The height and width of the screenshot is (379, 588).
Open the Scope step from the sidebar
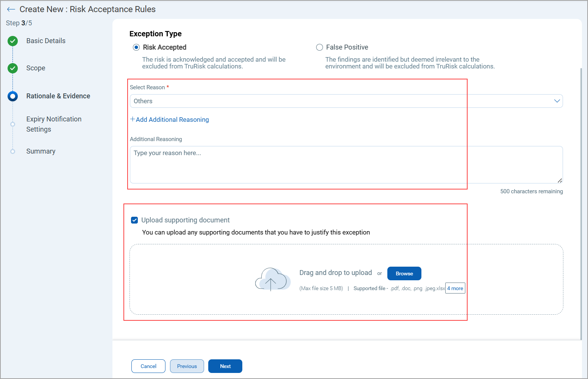pos(36,68)
